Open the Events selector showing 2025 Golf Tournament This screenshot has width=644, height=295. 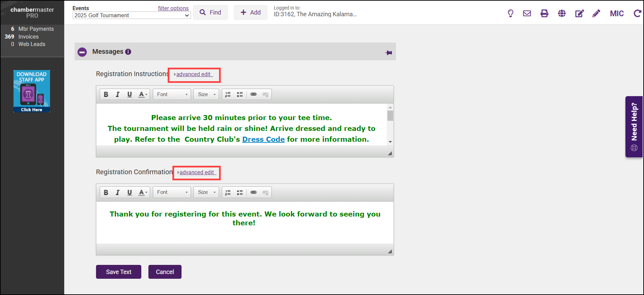[x=132, y=16]
